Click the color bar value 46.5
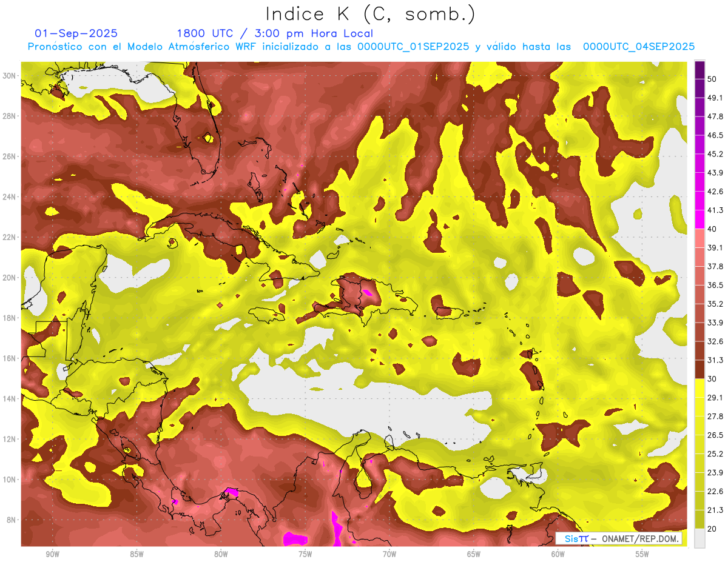Screen dimensions: 728x562 click(x=715, y=135)
